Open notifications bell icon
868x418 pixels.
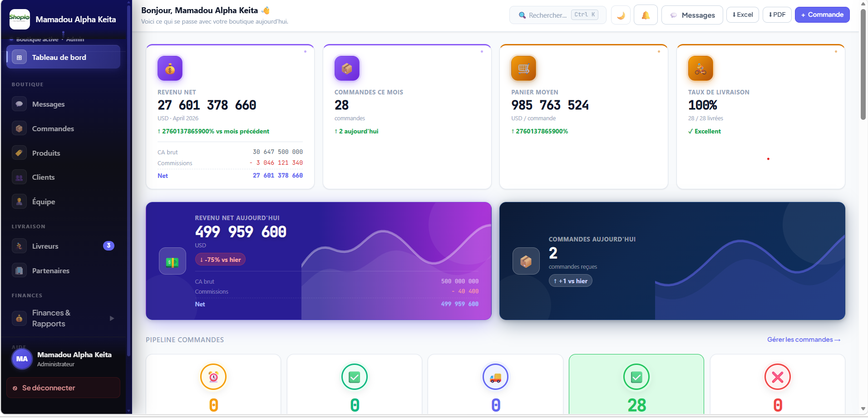[x=646, y=15]
